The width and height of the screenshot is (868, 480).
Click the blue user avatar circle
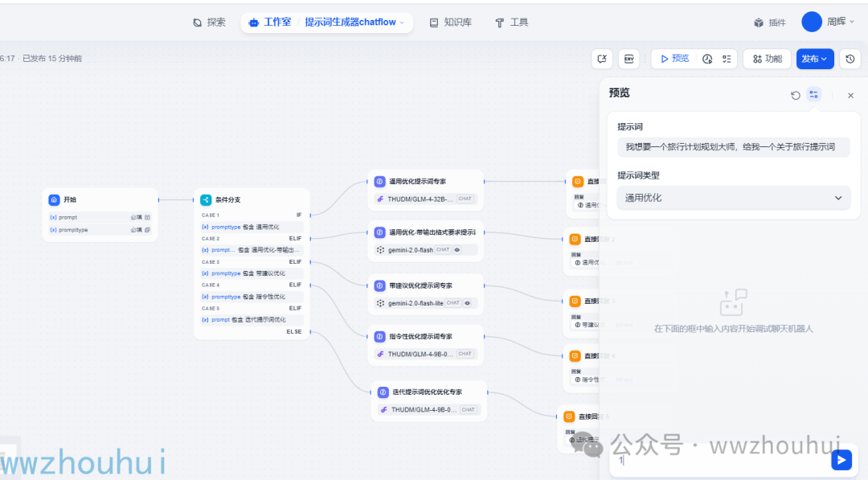coord(812,23)
